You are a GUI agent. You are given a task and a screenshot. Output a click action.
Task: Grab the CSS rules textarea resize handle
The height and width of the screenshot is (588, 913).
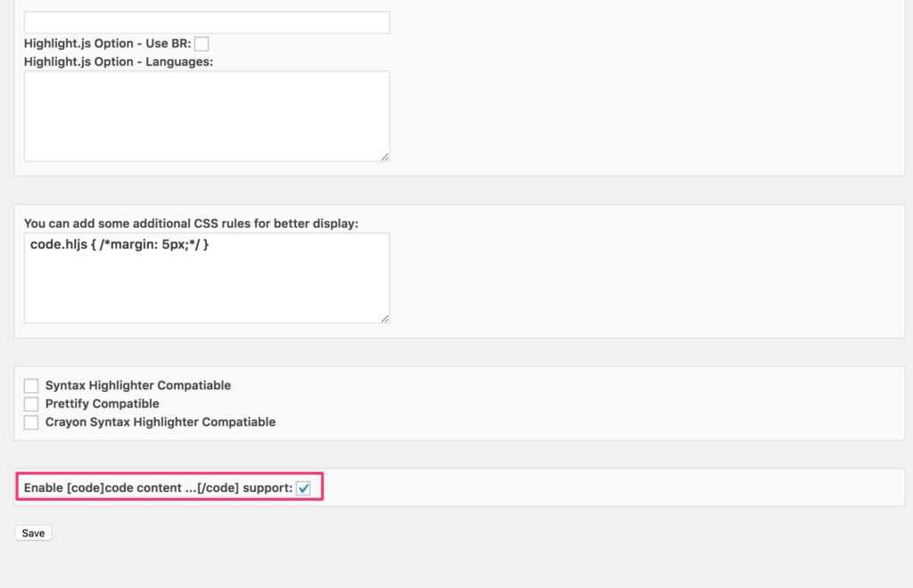(384, 318)
